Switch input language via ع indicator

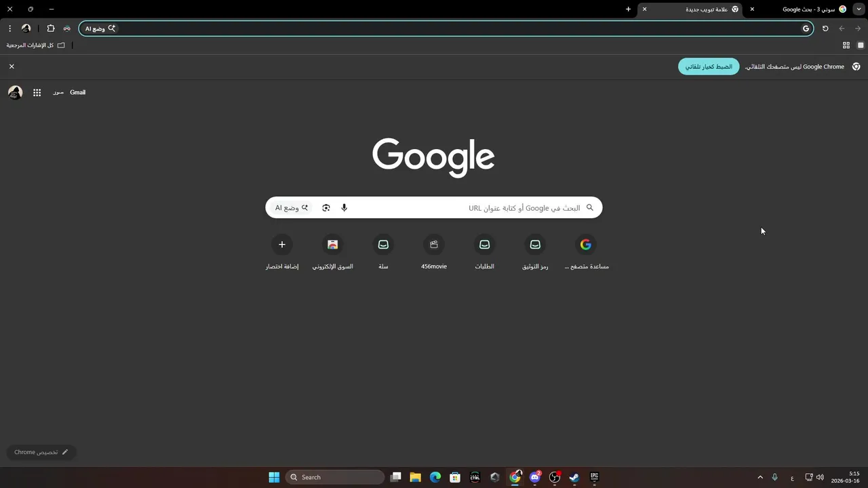tap(792, 477)
